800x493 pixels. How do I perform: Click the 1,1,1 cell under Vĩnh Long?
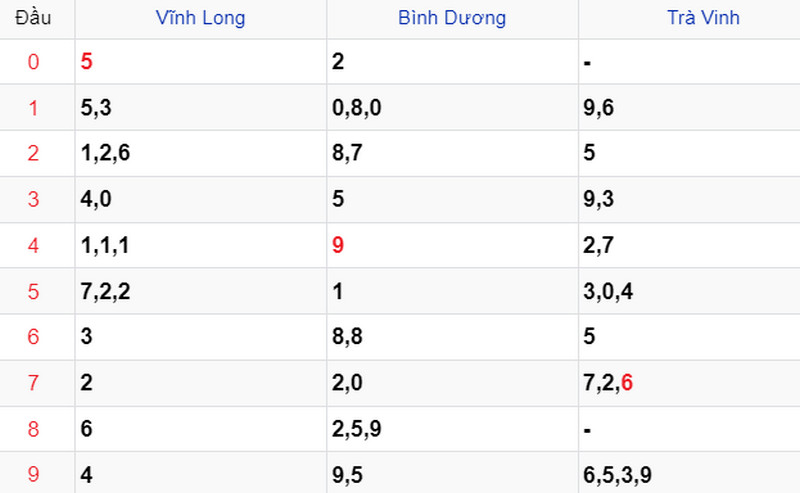pyautogui.click(x=201, y=245)
